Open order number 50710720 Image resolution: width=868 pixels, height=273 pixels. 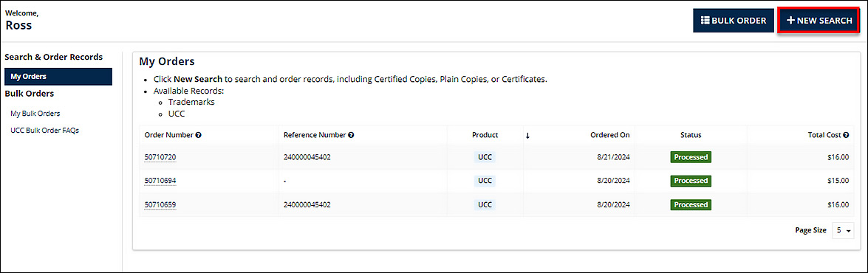point(160,157)
